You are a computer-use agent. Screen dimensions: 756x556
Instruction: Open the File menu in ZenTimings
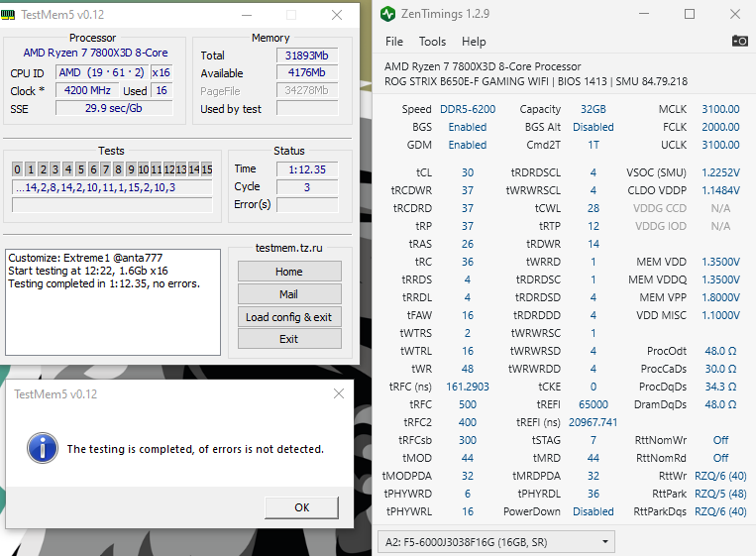click(x=394, y=42)
